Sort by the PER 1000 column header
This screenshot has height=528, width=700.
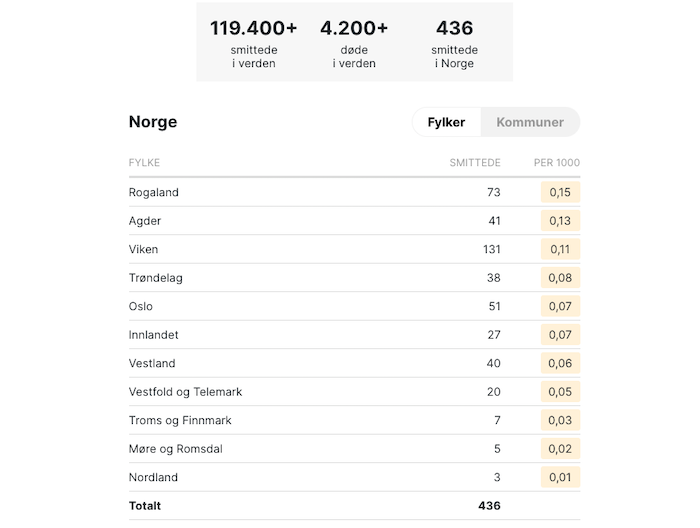coord(557,162)
